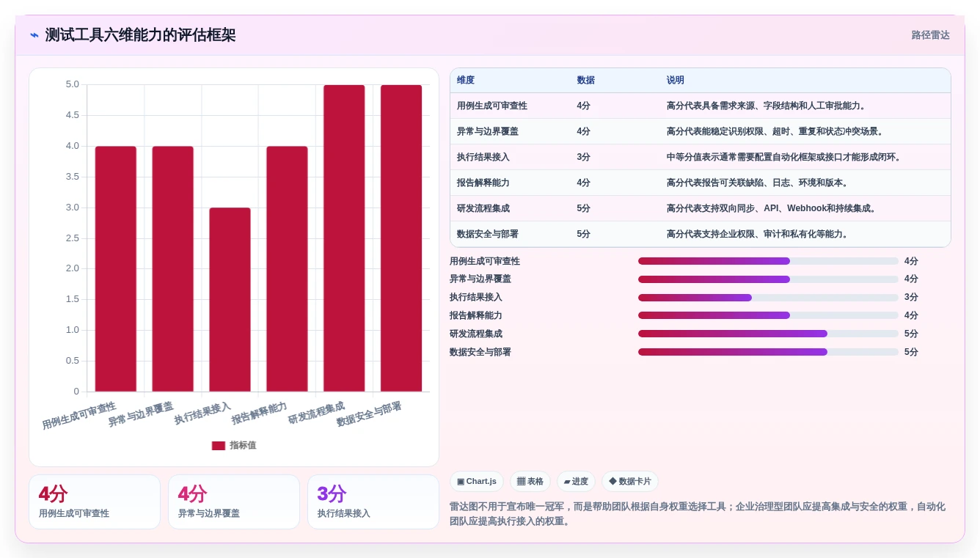The width and height of the screenshot is (980, 558).
Task: Select the 表格 tag chip
Action: tap(530, 482)
